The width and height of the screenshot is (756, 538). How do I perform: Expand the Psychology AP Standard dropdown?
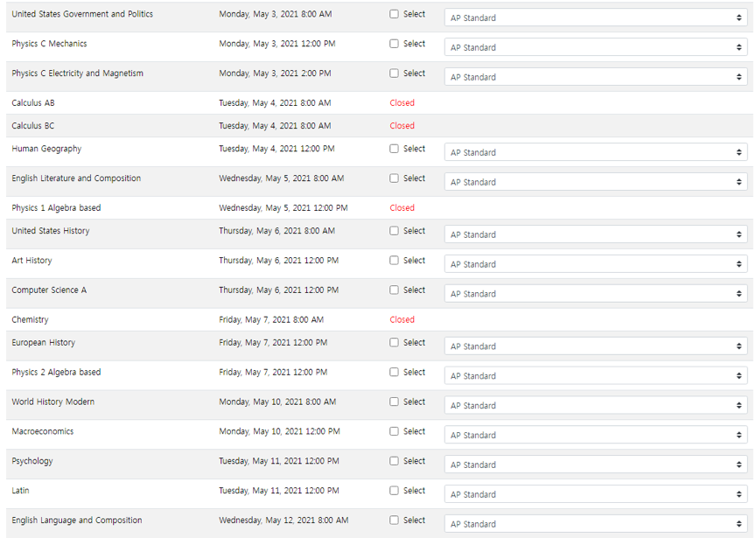point(595,465)
